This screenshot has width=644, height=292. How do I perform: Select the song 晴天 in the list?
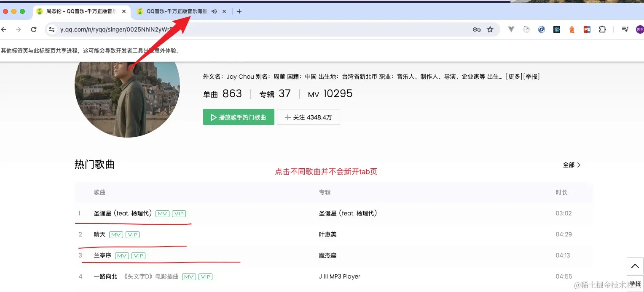click(x=99, y=234)
